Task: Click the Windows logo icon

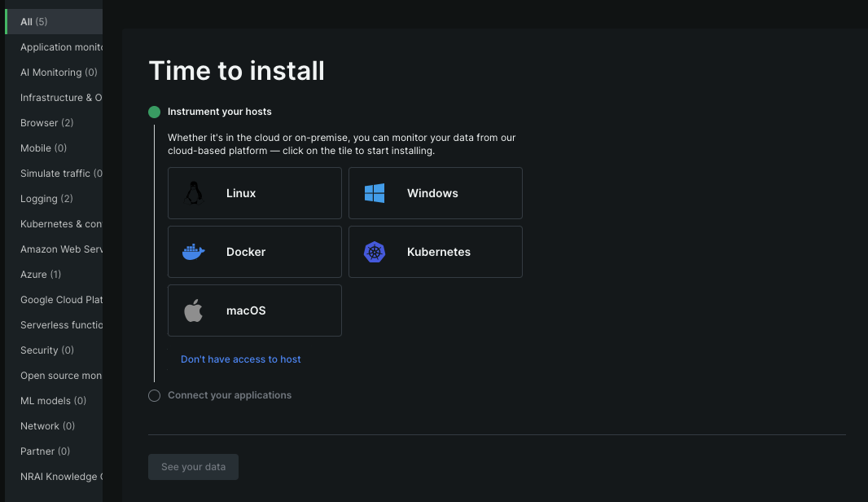Action: 375,193
